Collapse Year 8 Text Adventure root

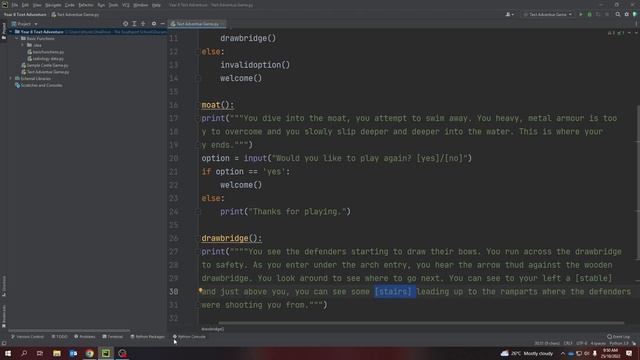click(11, 32)
